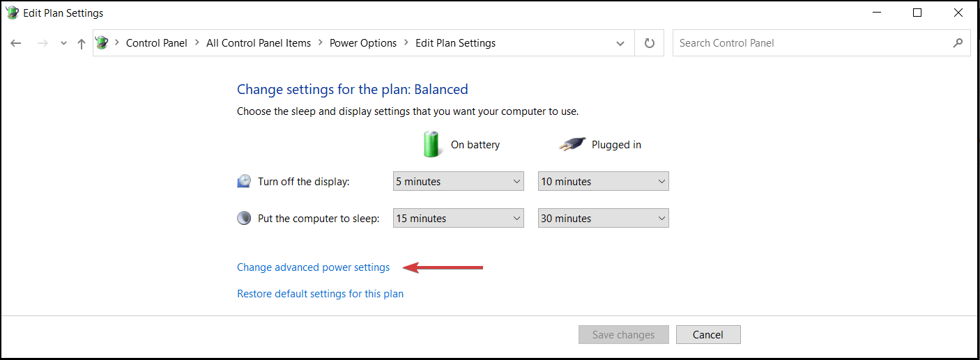Click the search magnifier icon
Image resolution: width=980 pixels, height=360 pixels.
tap(958, 43)
